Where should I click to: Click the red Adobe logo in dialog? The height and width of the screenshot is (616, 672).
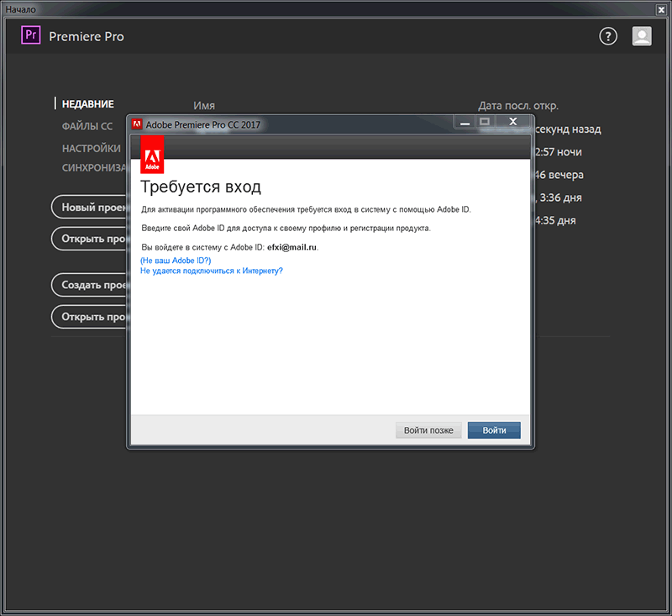tap(152, 155)
